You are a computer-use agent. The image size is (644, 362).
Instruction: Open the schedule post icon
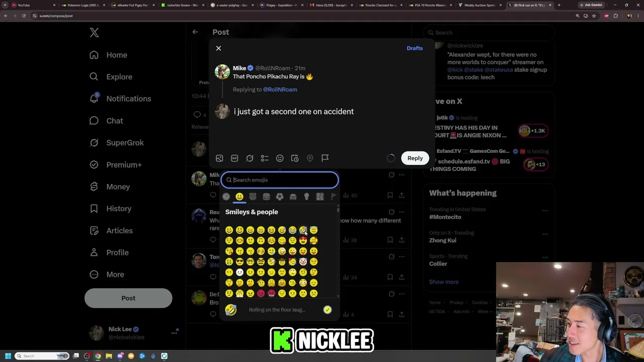point(295,158)
